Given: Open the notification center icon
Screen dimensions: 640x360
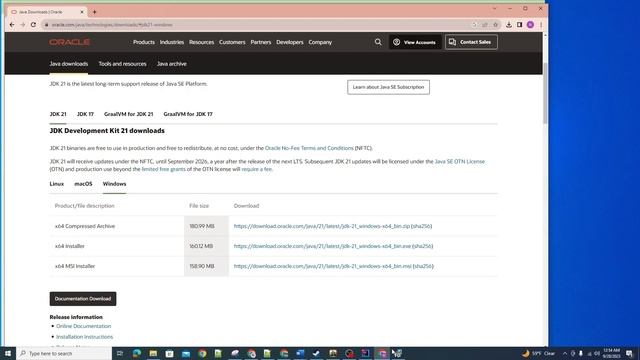Looking at the screenshot, I should tap(629, 353).
